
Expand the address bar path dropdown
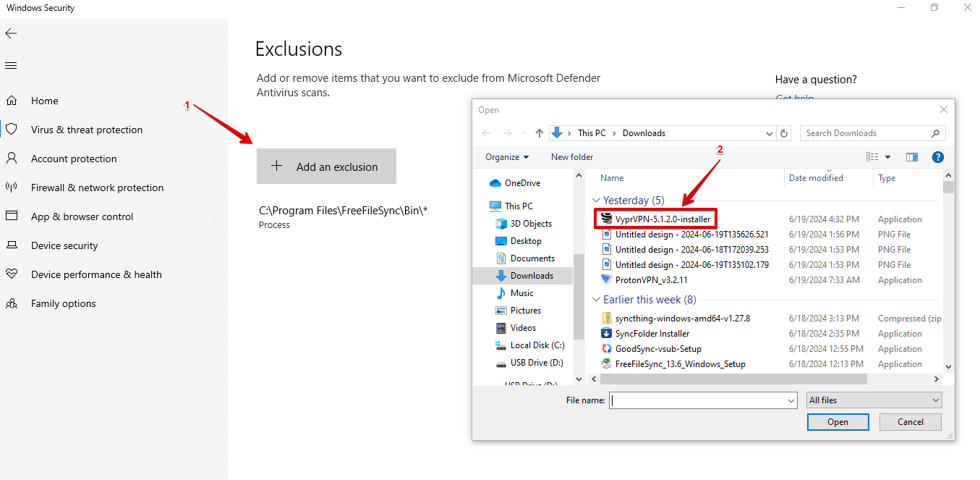[x=769, y=133]
